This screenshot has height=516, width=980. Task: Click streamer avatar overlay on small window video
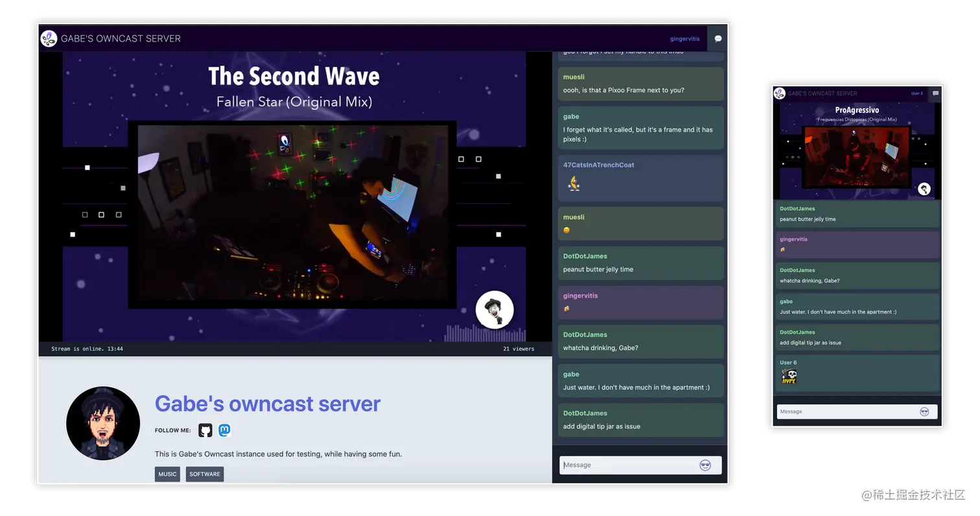pyautogui.click(x=924, y=189)
